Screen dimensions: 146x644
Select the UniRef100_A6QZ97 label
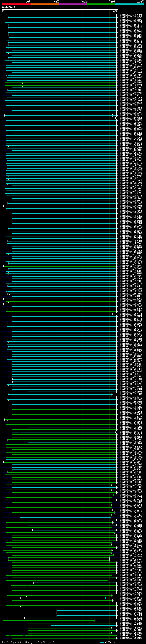click(x=131, y=384)
